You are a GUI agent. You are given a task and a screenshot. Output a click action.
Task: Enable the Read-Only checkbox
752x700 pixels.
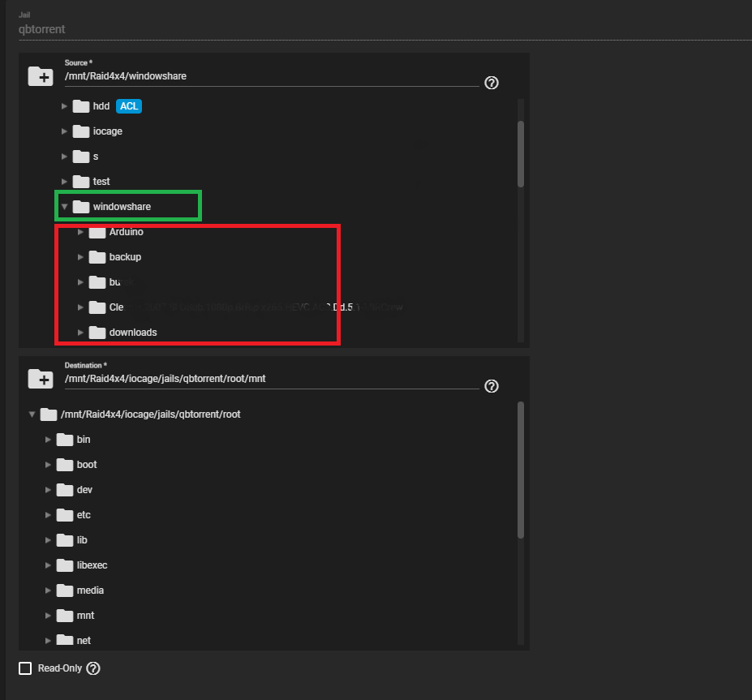(x=25, y=668)
